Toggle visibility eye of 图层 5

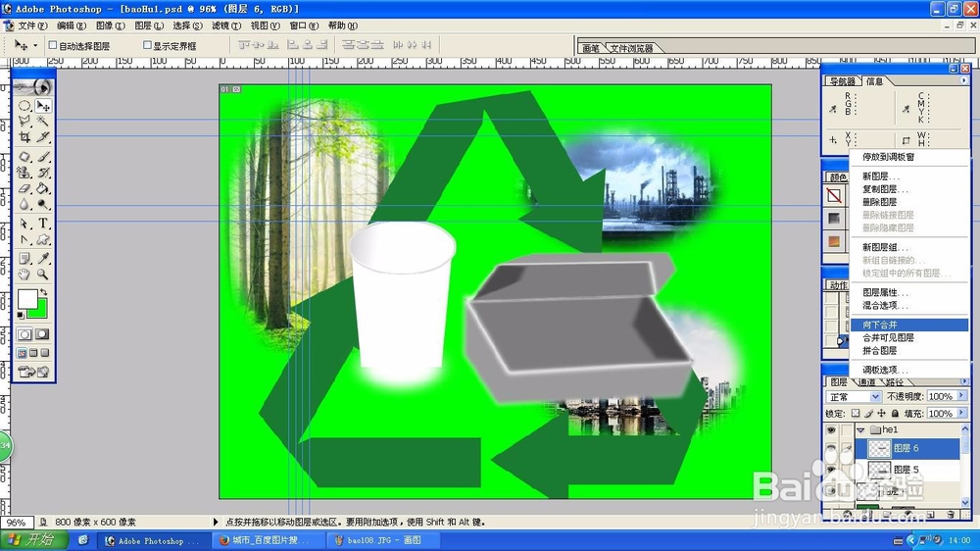coord(831,470)
